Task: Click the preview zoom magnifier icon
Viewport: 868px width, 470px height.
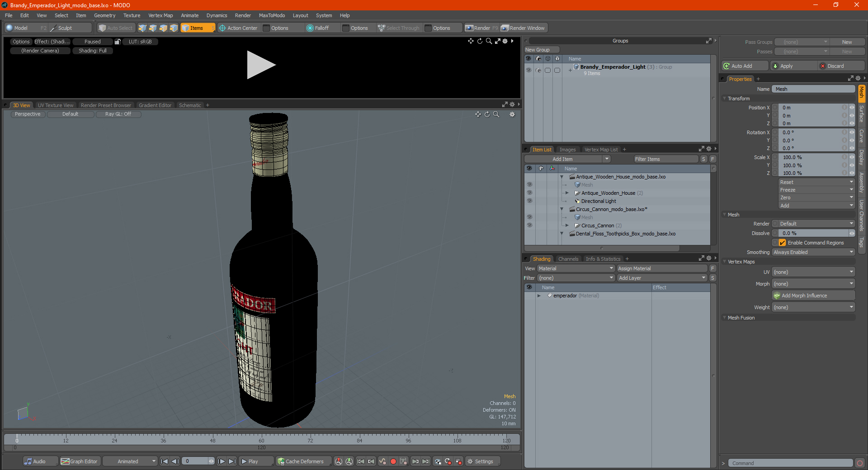Action: tap(489, 41)
